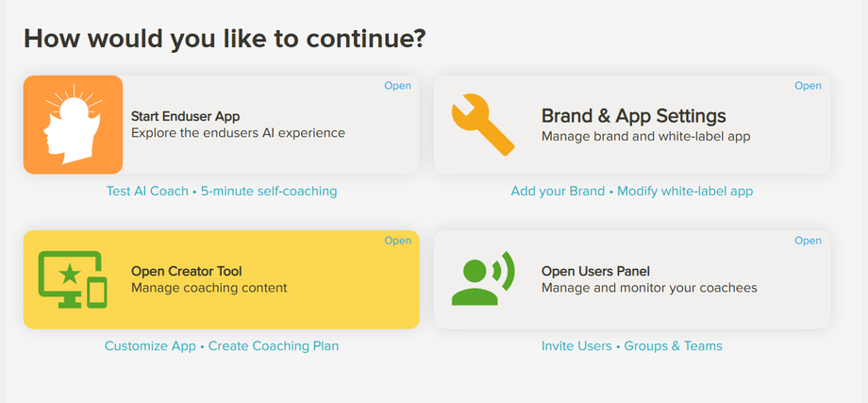868x403 pixels.
Task: Click the orange AI head icon
Action: pos(73,125)
